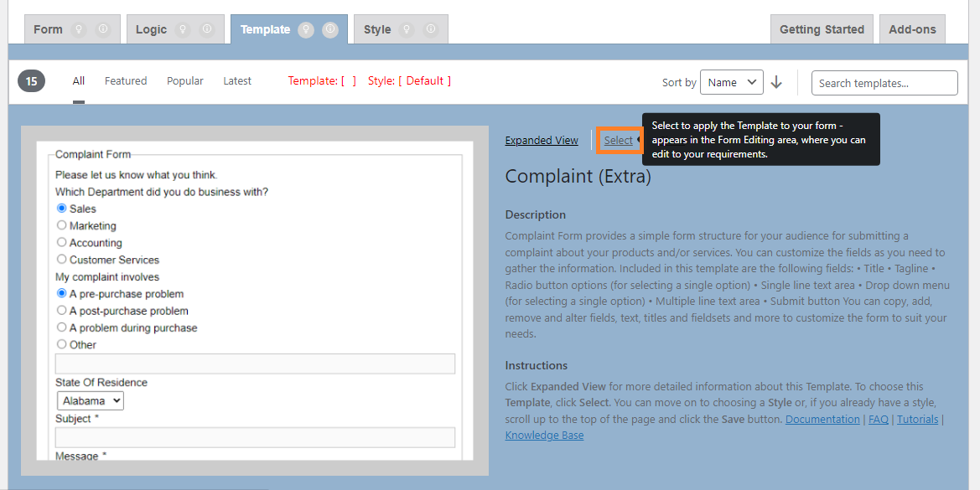Click the lightbulb icon on Template tab
Viewport: 980px width, 490px height.
pyautogui.click(x=307, y=29)
